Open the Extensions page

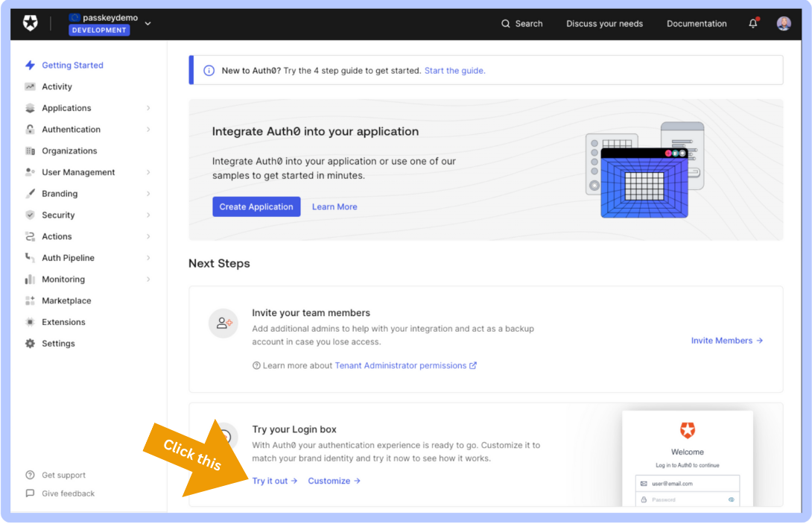[x=64, y=322]
